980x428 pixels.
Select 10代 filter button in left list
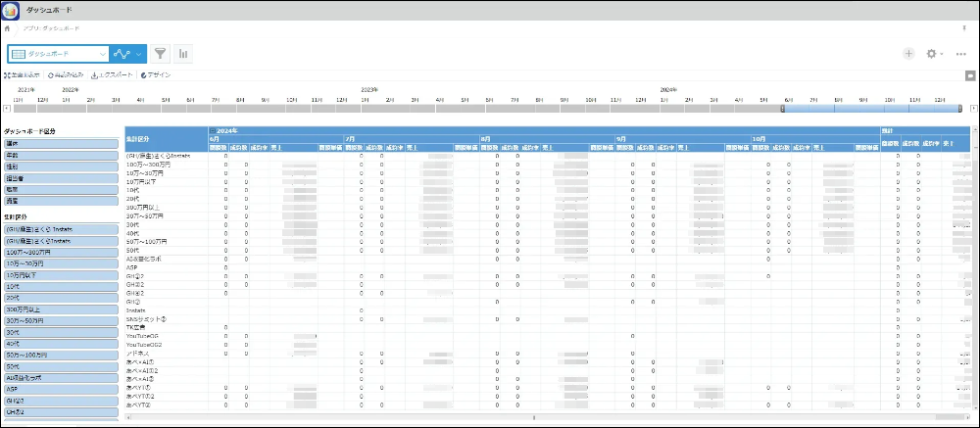click(61, 286)
